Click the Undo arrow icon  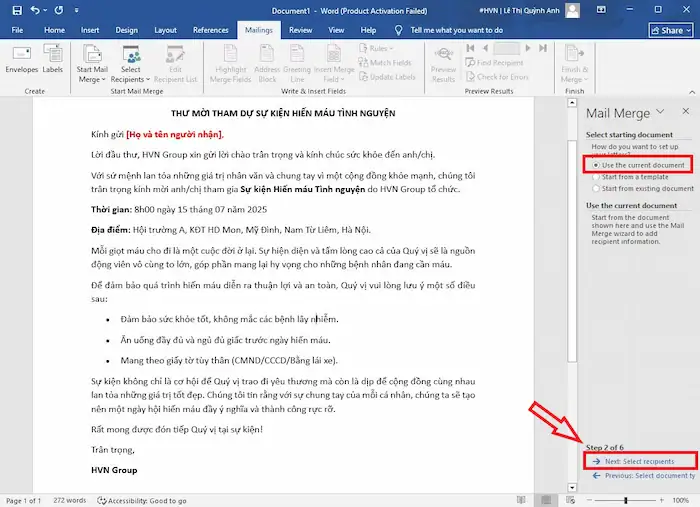click(x=34, y=9)
